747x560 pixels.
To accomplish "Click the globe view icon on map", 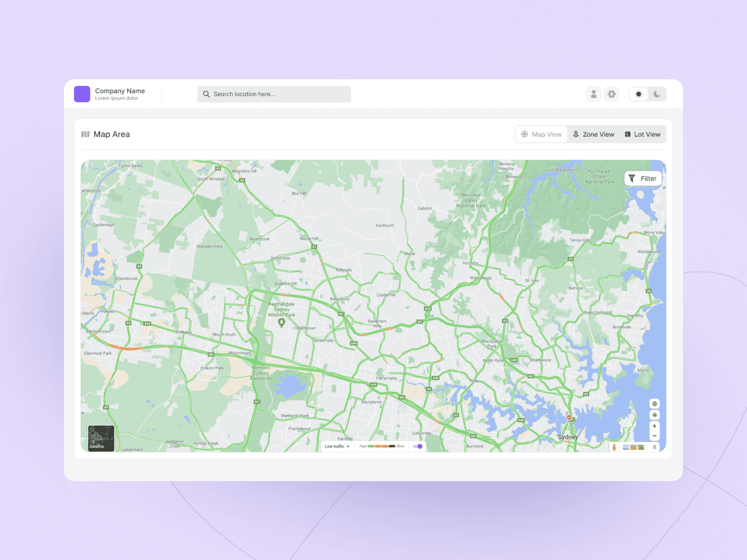I will (655, 404).
